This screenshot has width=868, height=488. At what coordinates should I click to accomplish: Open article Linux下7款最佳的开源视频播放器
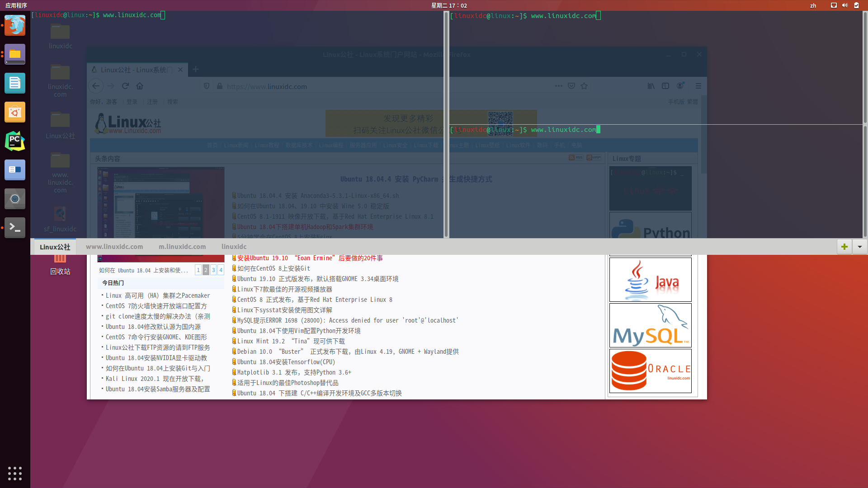pyautogui.click(x=285, y=289)
